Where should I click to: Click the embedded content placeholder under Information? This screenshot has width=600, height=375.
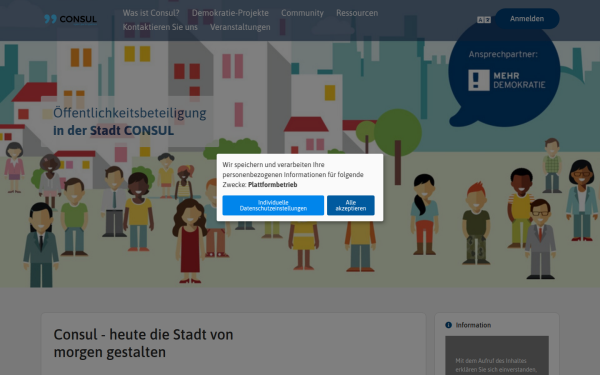(497, 355)
